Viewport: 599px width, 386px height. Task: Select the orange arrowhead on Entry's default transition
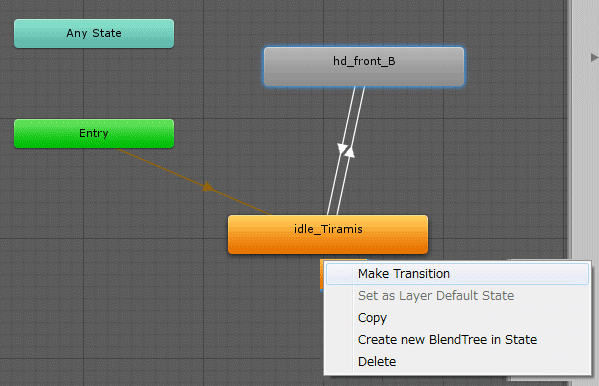tap(208, 187)
